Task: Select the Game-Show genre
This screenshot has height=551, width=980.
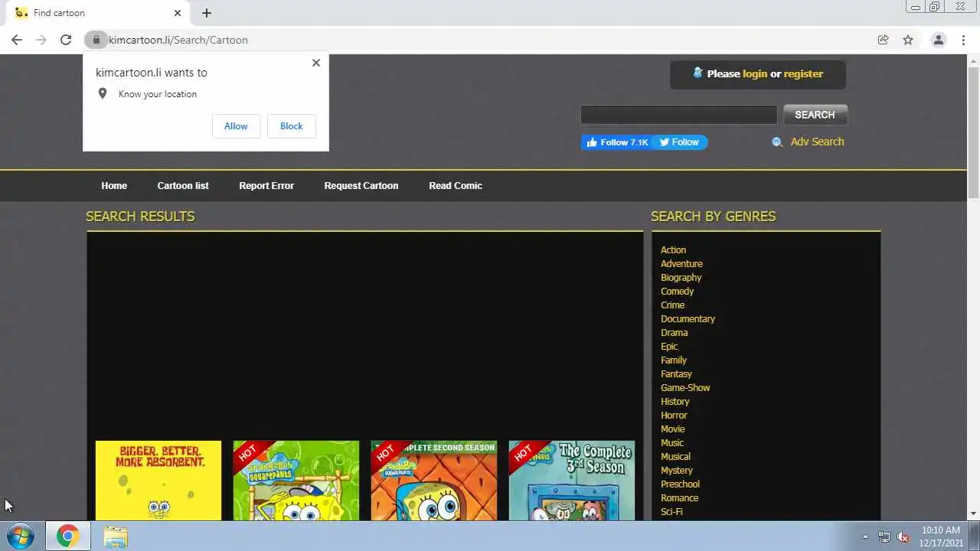Action: coord(685,388)
